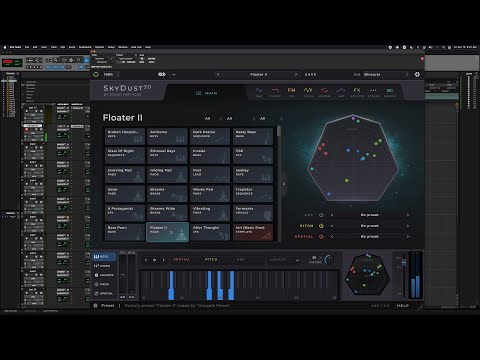
Task: Load next preset after Floater II name
Action: 296,74
